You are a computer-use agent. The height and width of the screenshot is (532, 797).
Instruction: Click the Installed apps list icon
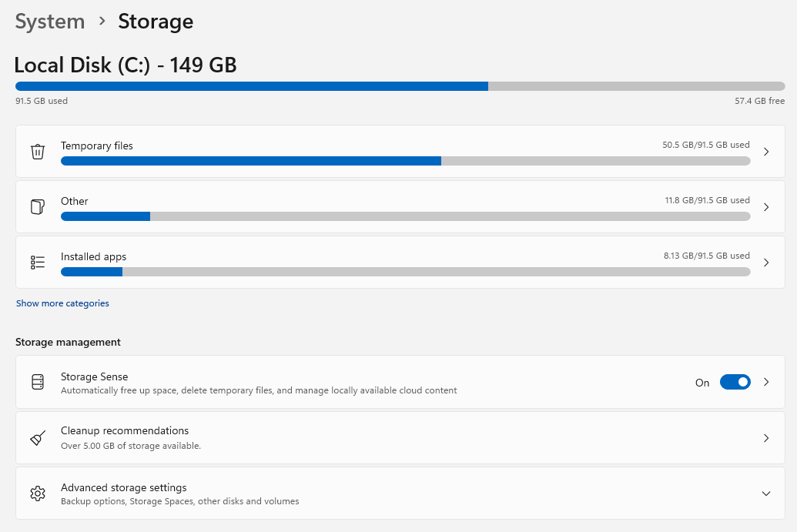point(37,263)
